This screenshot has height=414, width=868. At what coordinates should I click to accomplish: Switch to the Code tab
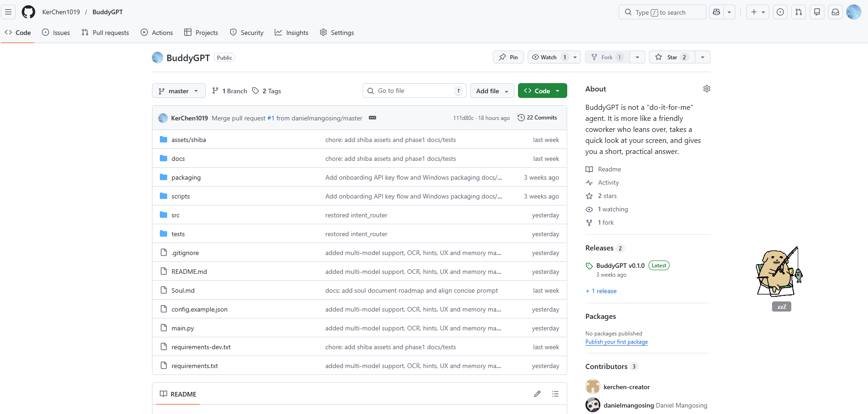(18, 33)
